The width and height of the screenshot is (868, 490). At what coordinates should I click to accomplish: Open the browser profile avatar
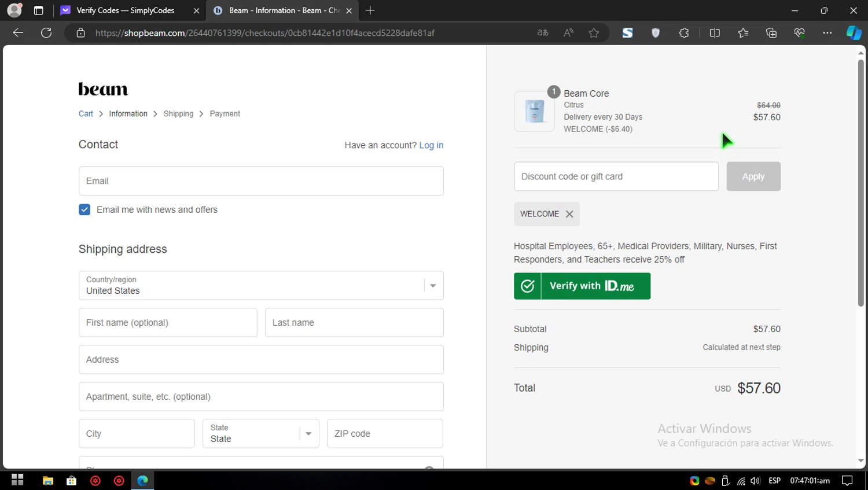click(x=14, y=10)
